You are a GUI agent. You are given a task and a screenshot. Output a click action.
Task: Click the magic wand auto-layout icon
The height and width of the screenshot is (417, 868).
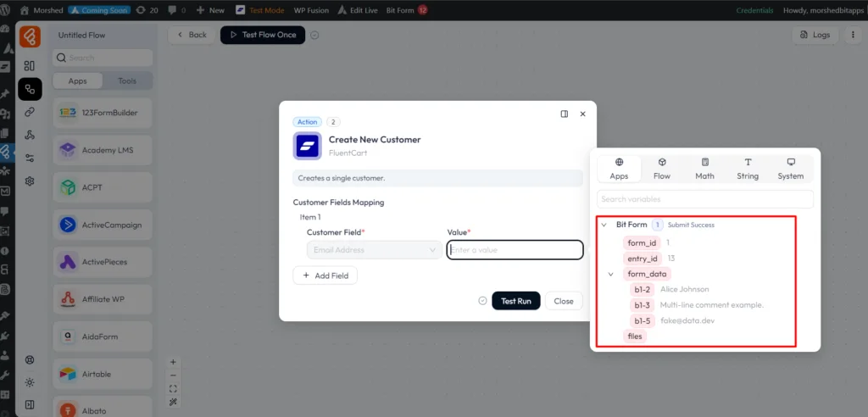coord(173,402)
